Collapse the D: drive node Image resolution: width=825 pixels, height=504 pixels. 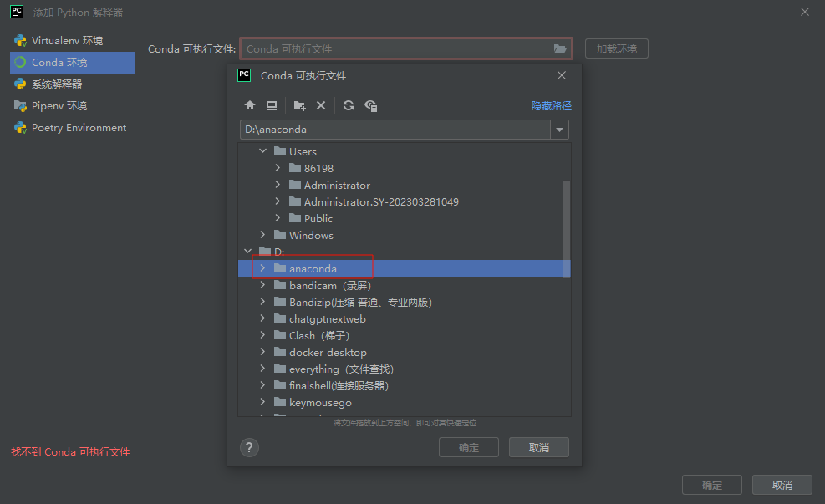coord(247,251)
